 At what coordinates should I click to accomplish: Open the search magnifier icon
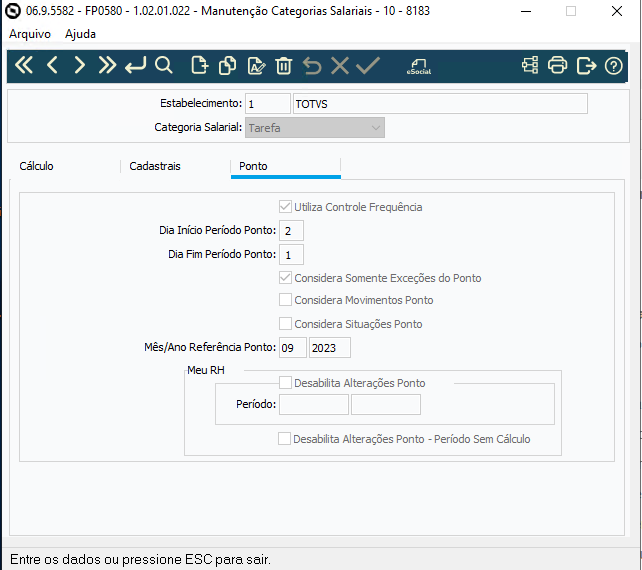point(164,66)
